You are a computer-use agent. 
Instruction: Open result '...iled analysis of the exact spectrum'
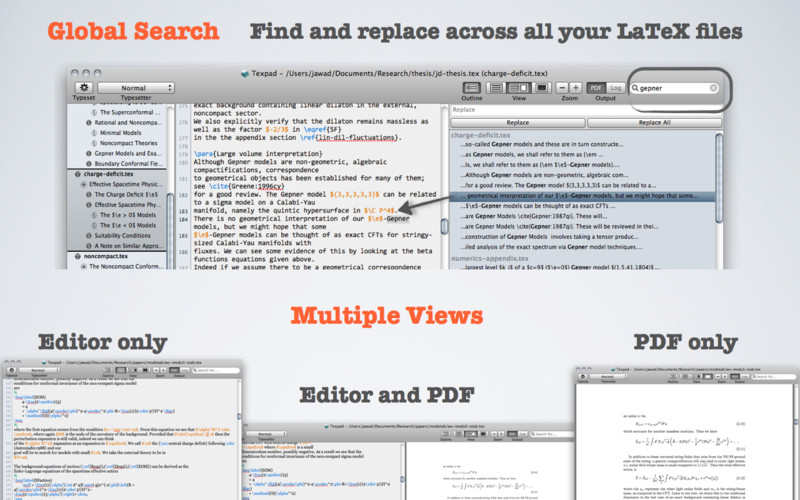point(552,246)
